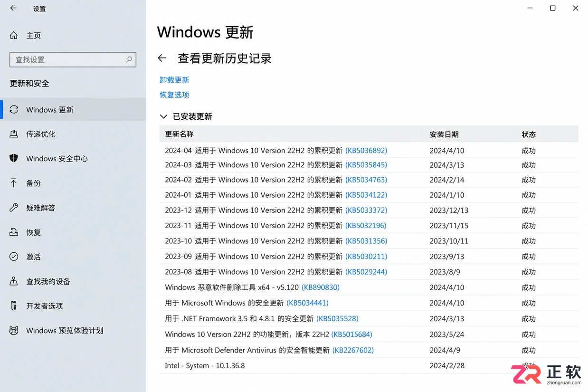Open KB5033372 link
The height and width of the screenshot is (392, 588).
coord(366,210)
